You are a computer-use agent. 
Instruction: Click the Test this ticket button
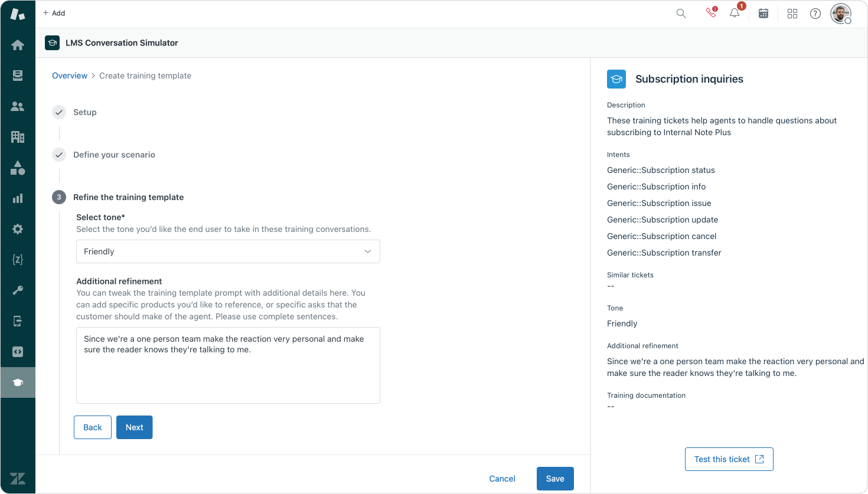tap(729, 459)
